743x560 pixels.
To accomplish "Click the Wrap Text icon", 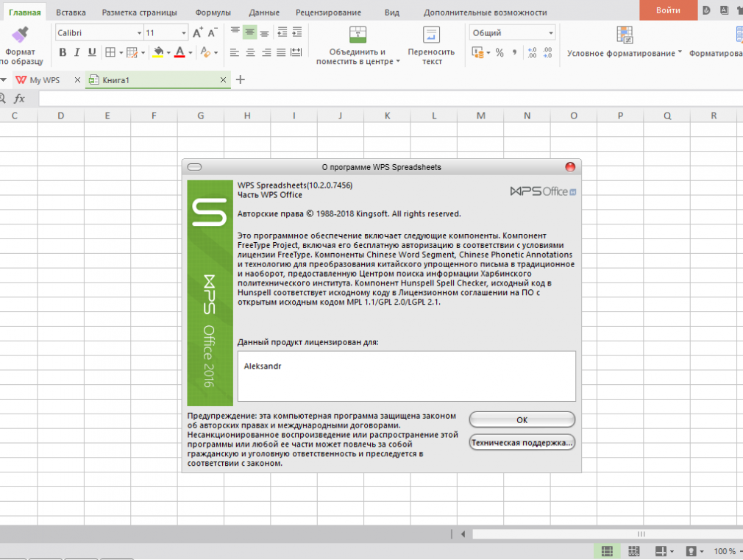I will coord(431,35).
